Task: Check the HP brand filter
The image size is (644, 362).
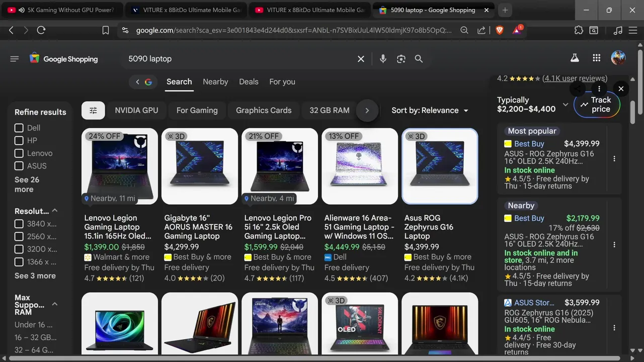Action: [x=19, y=140]
